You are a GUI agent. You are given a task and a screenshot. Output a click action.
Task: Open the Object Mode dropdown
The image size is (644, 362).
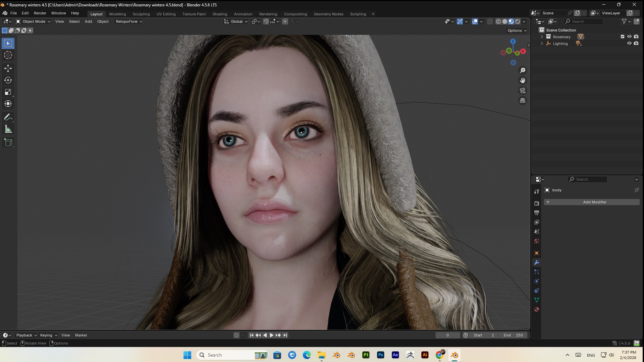point(33,21)
